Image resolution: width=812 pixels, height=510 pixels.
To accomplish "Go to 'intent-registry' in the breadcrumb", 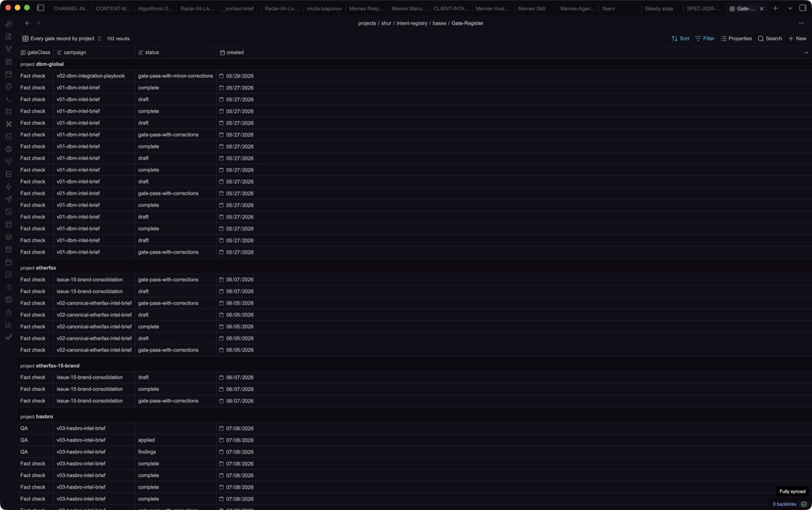I will (412, 23).
